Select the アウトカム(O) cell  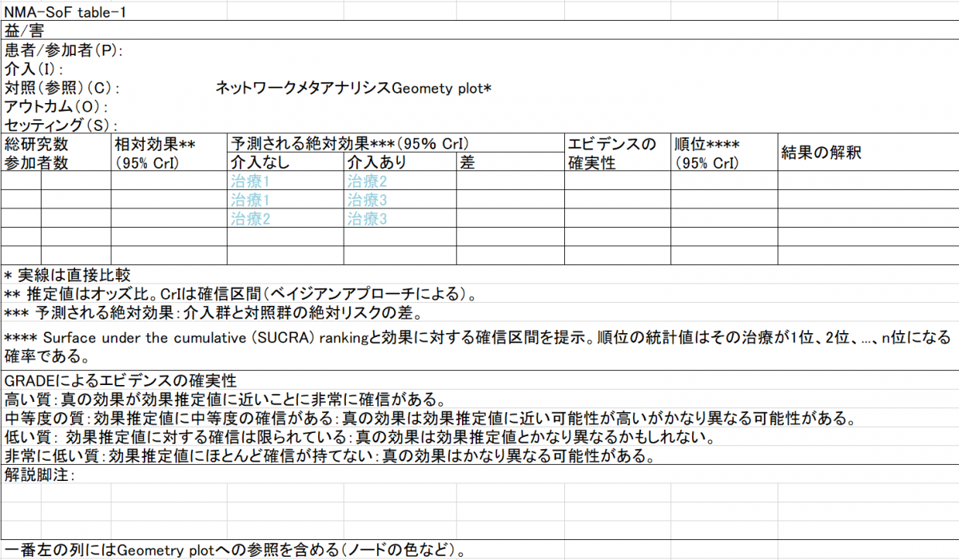[56, 106]
